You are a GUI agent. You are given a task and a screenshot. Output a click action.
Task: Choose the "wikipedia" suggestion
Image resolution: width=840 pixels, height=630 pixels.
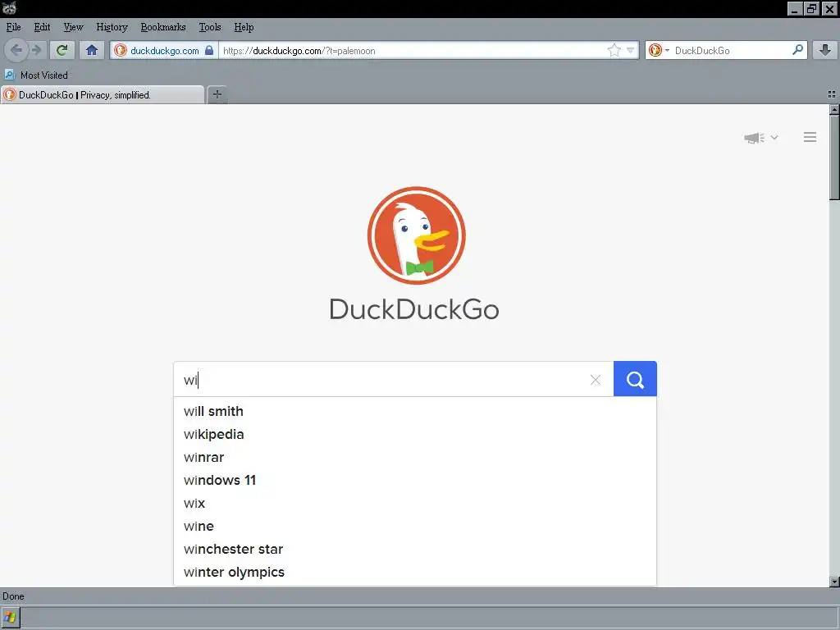(x=415, y=435)
